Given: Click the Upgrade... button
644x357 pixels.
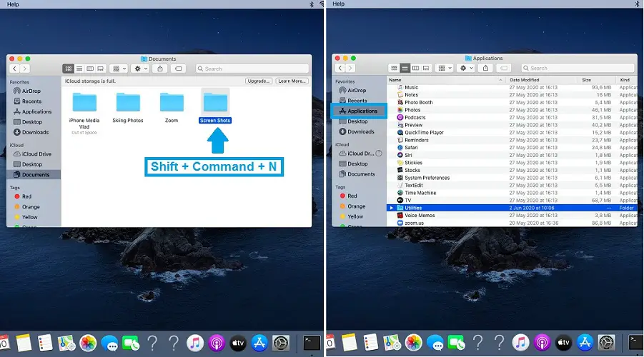Looking at the screenshot, I should [x=258, y=81].
